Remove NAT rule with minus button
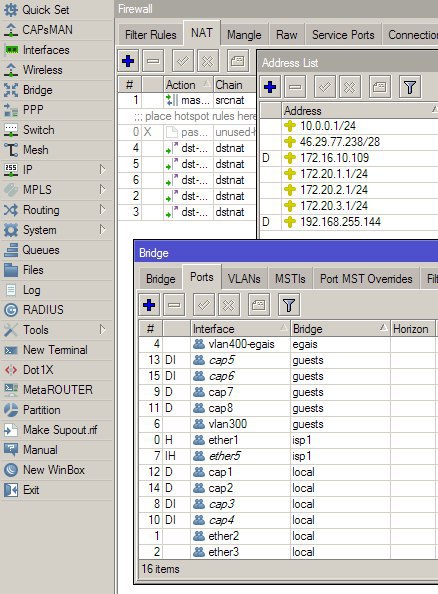The image size is (438, 594). [153, 61]
